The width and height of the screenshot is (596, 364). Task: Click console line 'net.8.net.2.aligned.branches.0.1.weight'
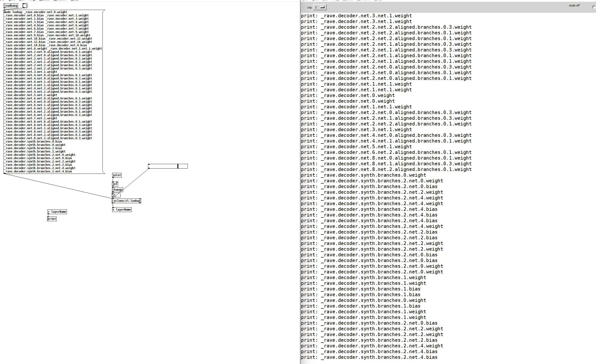pyautogui.click(x=386, y=170)
